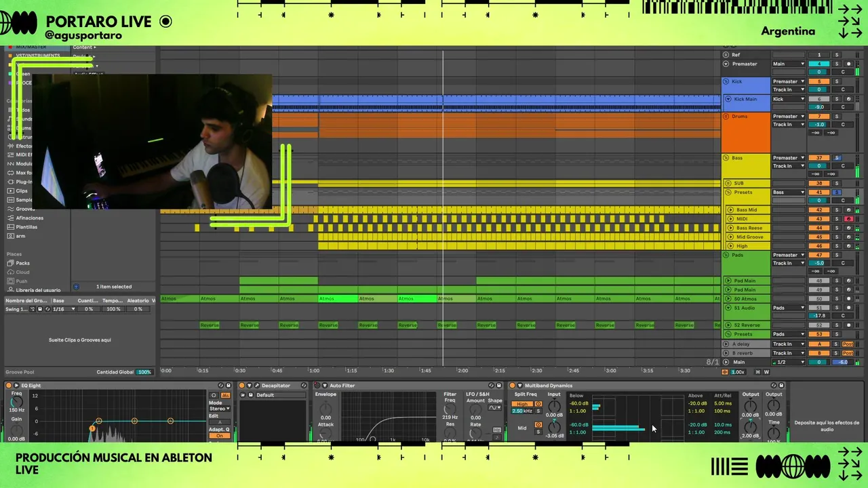This screenshot has width=868, height=488.
Task: Collapse the Bass group track
Action: click(x=726, y=158)
